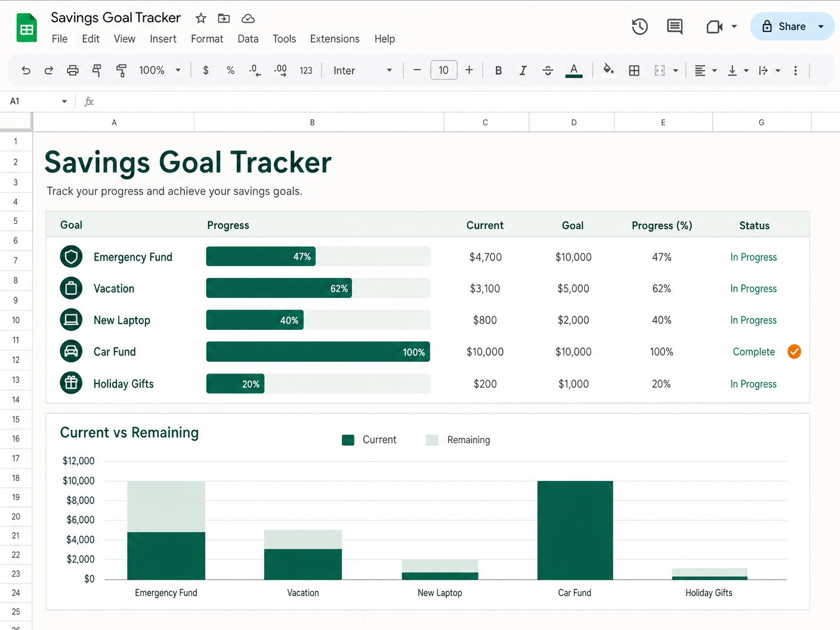
Task: Star the Savings Goal Tracker document
Action: pyautogui.click(x=201, y=18)
